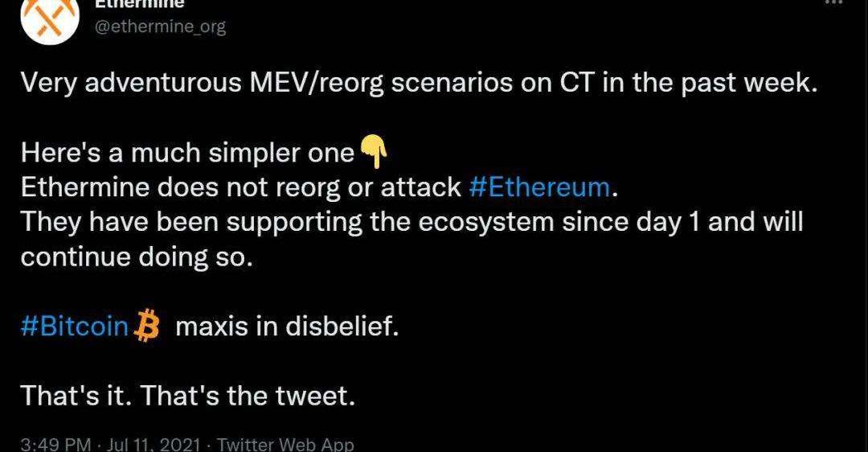
Task: Click the Ethermine pickaxe profile avatar
Action: (x=50, y=16)
